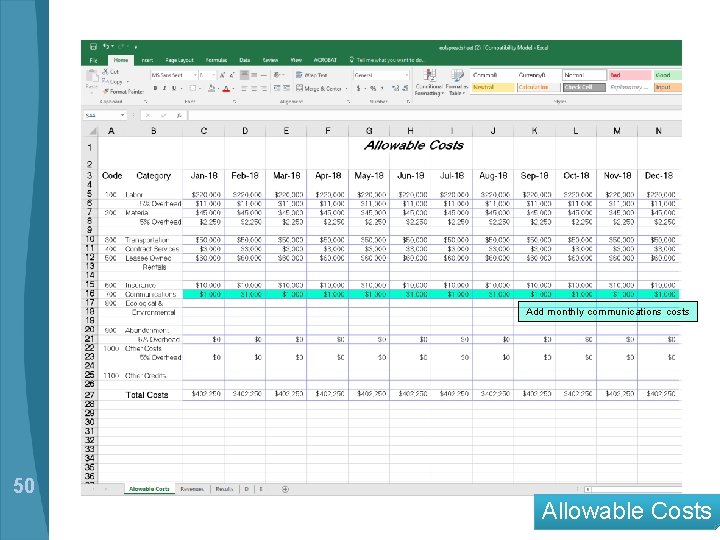This screenshot has height=540, width=720.
Task: Open the Name Box dropdown arrow
Action: pos(123,115)
